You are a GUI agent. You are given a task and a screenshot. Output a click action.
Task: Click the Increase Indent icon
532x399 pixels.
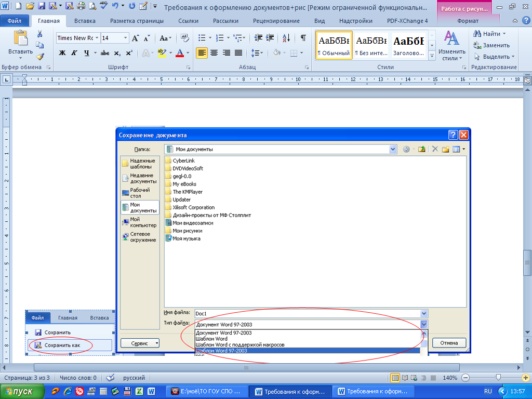[270, 37]
